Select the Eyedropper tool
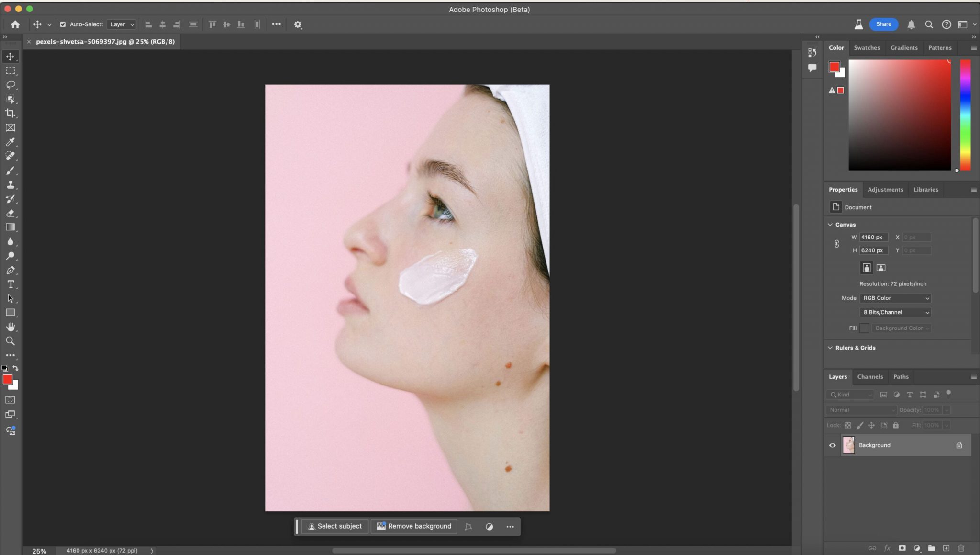This screenshot has width=980, height=555. [11, 142]
